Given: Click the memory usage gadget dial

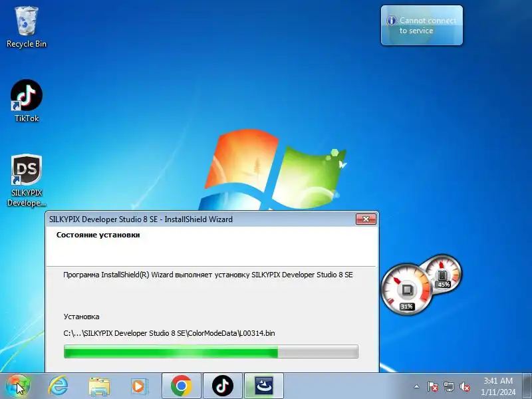Looking at the screenshot, I should pos(443,275).
